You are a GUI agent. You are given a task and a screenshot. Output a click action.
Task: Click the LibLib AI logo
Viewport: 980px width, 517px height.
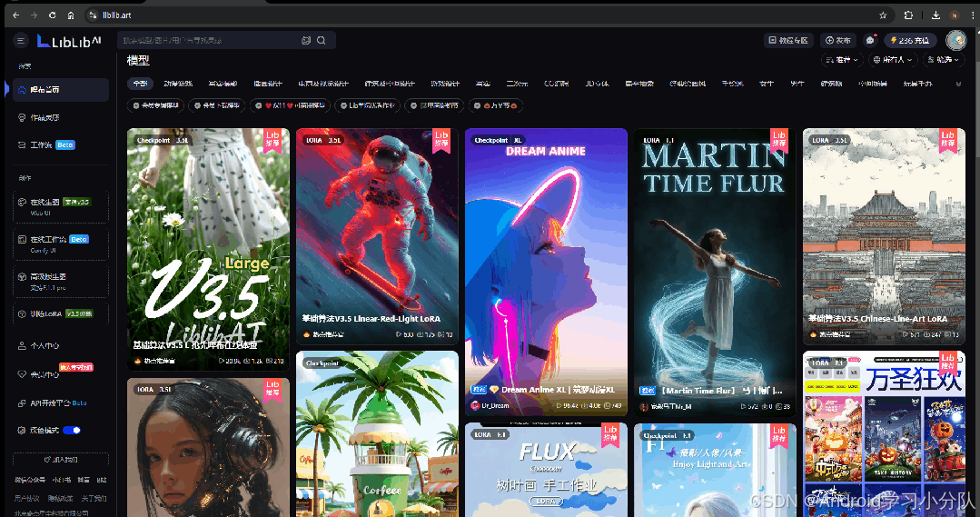point(69,41)
